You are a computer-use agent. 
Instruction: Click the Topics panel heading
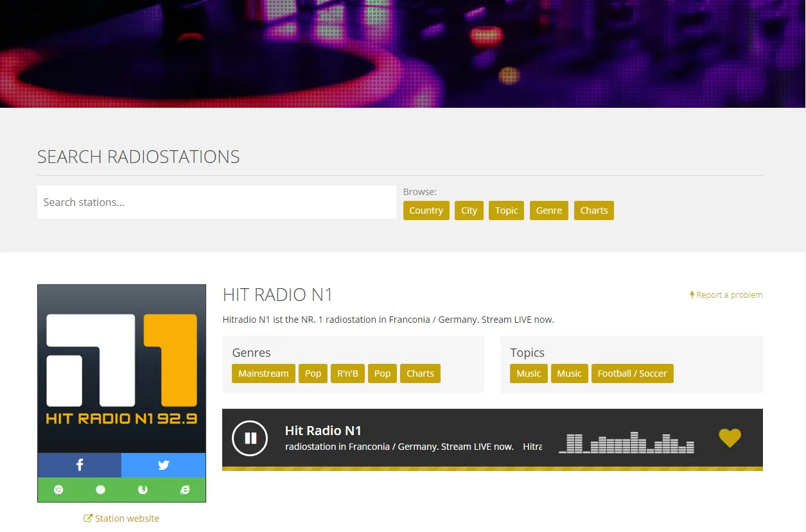527,353
